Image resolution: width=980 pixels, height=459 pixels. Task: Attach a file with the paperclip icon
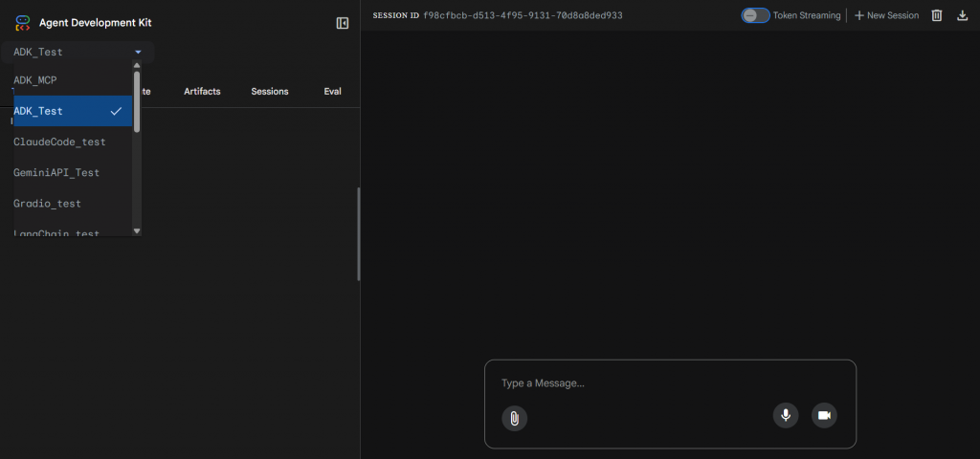pyautogui.click(x=514, y=418)
